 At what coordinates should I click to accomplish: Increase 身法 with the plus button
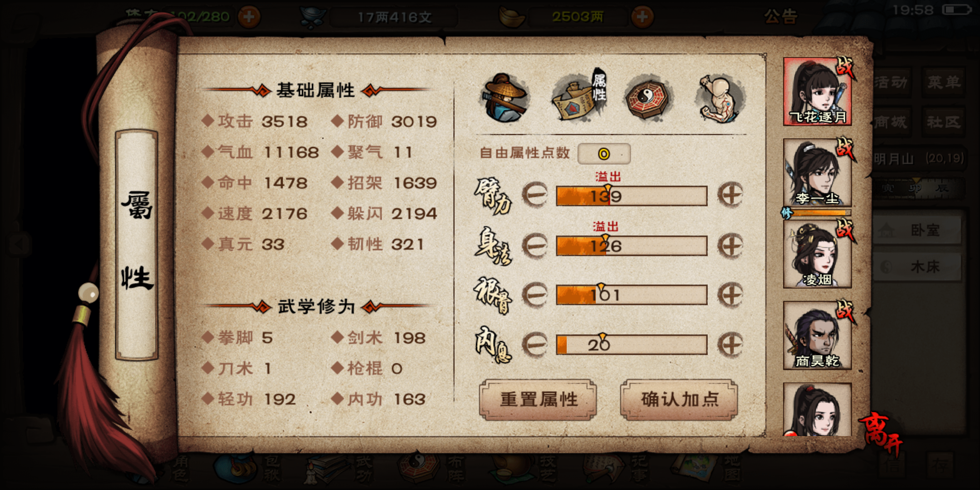coord(730,246)
